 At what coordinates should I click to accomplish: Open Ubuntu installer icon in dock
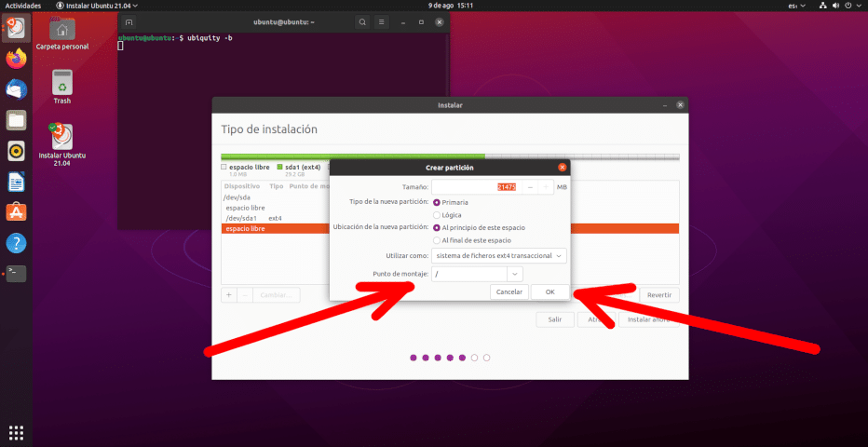(x=16, y=28)
